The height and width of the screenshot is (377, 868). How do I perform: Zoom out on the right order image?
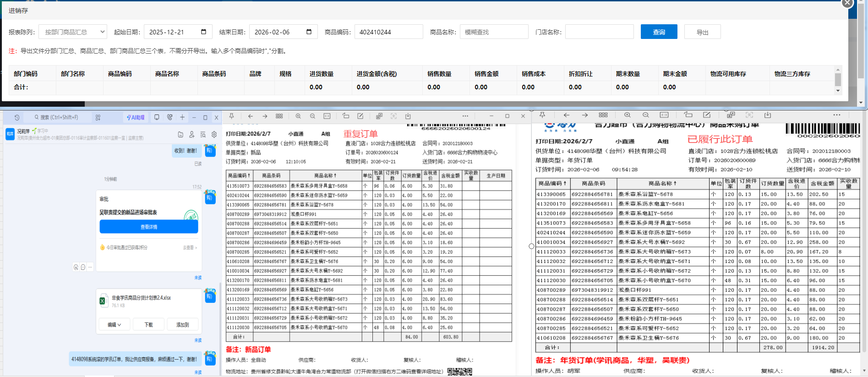click(645, 115)
